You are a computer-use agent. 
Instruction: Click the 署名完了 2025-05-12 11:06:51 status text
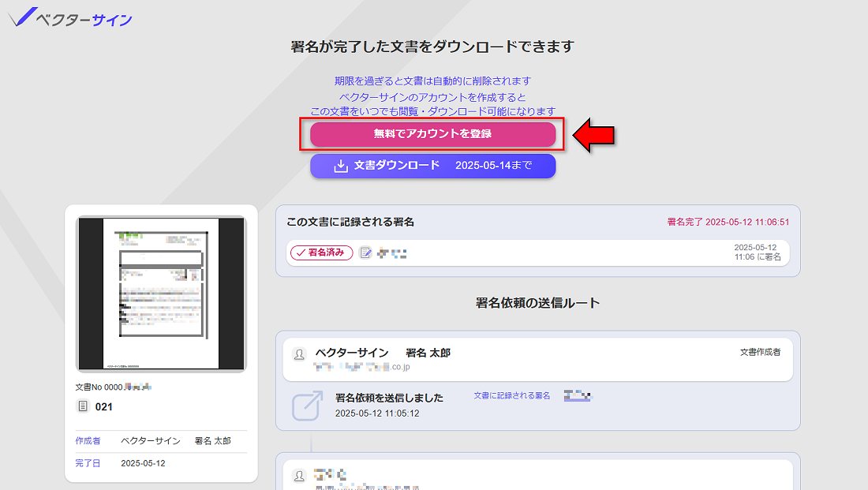point(728,222)
